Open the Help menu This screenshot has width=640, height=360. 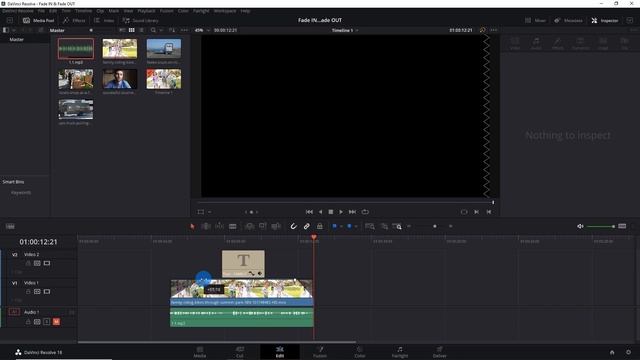click(x=245, y=11)
